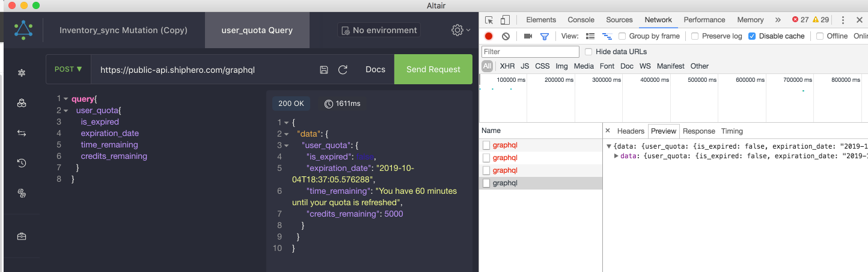This screenshot has width=868, height=272.
Task: Click the Altair logo icon
Action: click(x=23, y=29)
